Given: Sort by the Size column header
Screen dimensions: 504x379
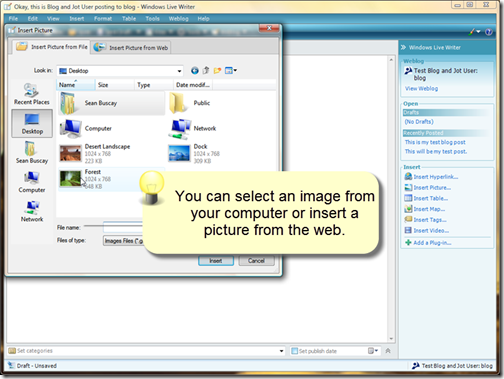Looking at the screenshot, I should tap(115, 85).
